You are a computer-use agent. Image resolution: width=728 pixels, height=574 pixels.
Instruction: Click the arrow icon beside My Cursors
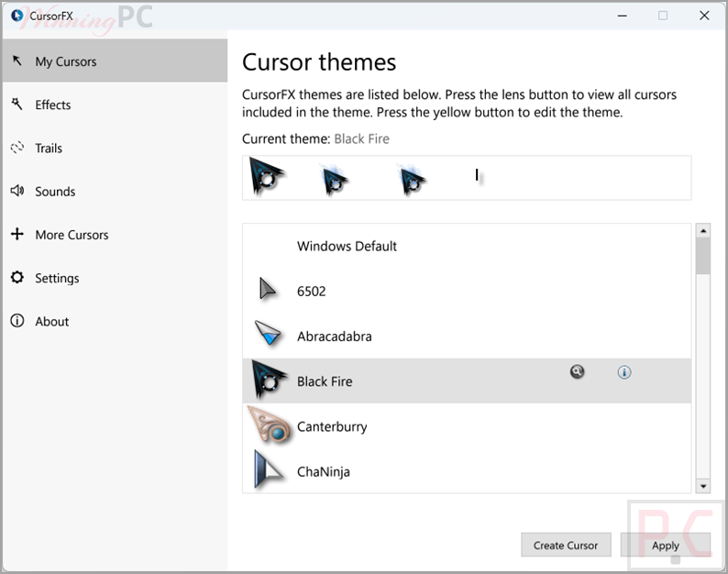point(17,61)
